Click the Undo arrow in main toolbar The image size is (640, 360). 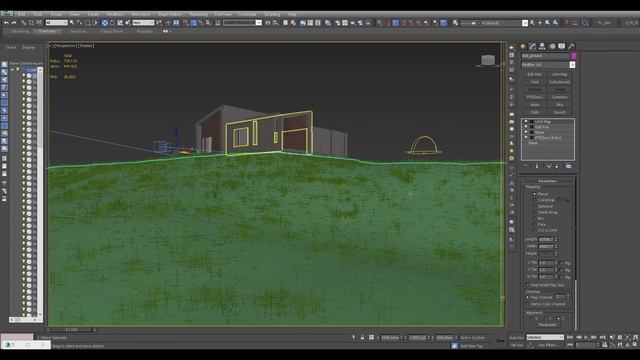tap(6, 23)
